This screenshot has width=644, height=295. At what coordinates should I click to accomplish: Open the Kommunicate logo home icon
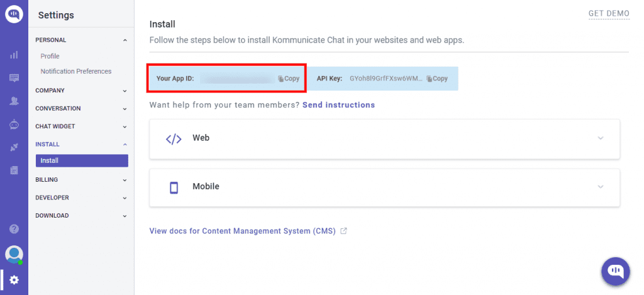14,14
